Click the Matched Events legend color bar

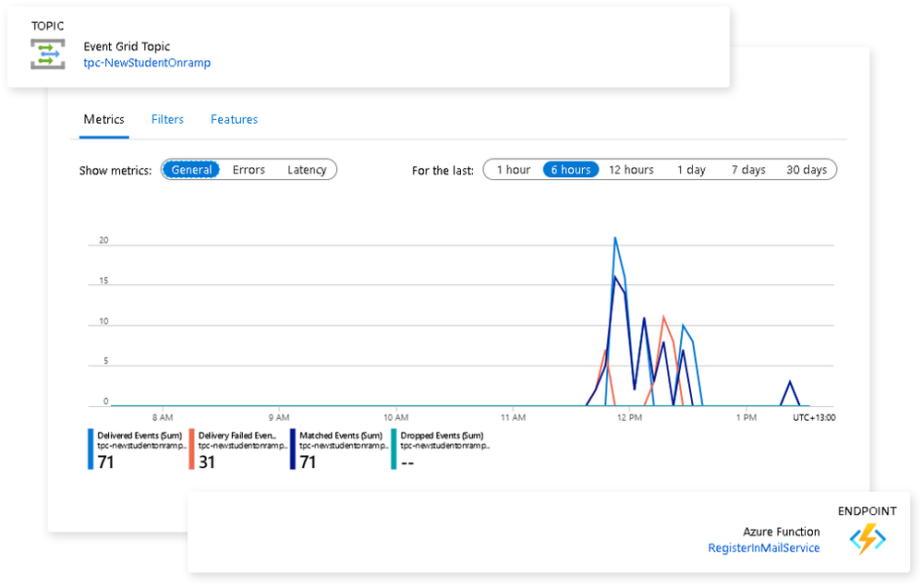293,449
